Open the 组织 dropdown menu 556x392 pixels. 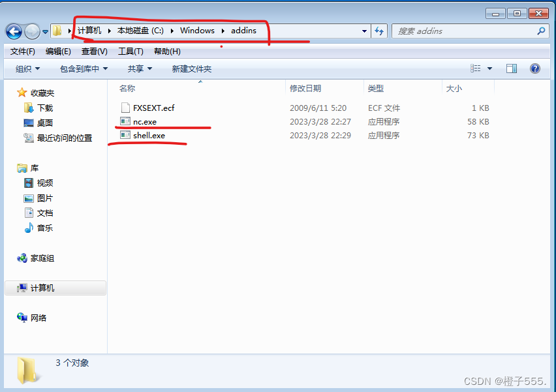tap(27, 68)
